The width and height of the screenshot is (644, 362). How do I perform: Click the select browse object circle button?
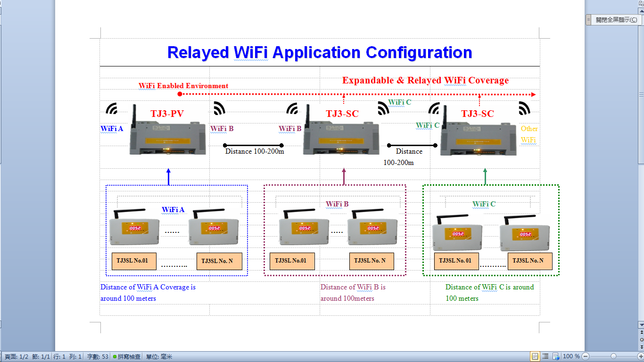coord(641,339)
